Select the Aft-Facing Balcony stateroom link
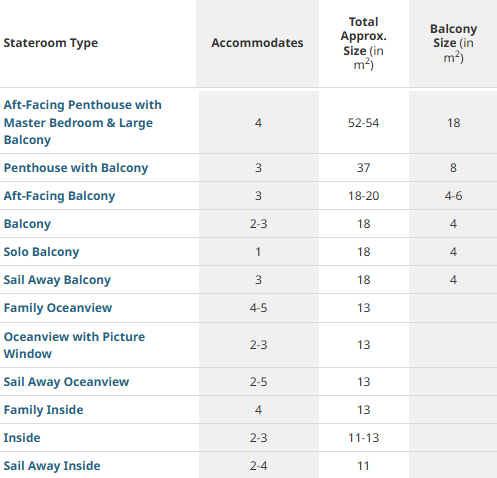This screenshot has height=478, width=497. tap(59, 196)
